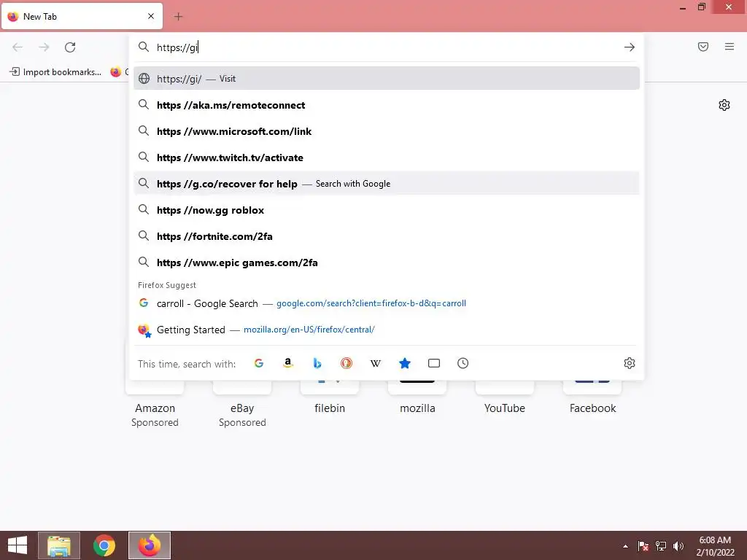Image resolution: width=747 pixels, height=560 pixels.
Task: Click the address bar text field
Action: pyautogui.click(x=386, y=47)
